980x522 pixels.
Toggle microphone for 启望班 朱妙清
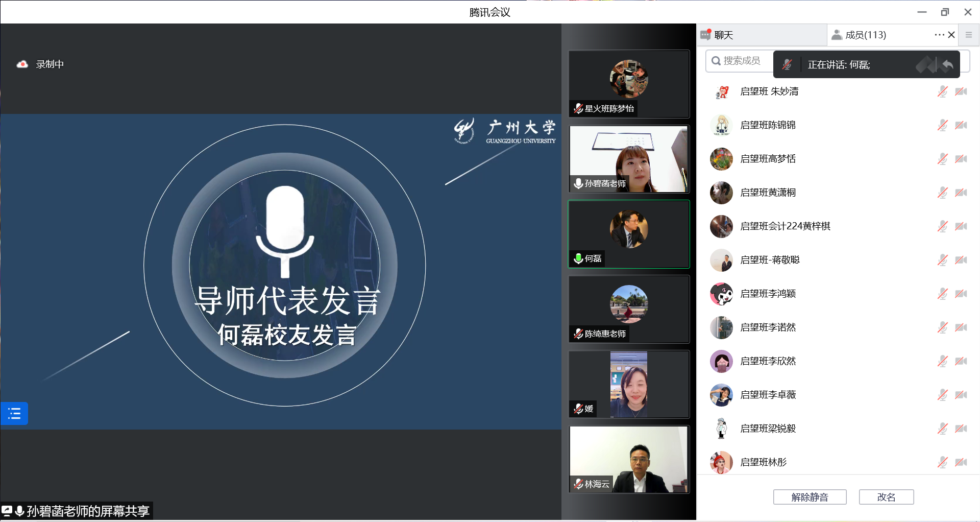click(942, 91)
